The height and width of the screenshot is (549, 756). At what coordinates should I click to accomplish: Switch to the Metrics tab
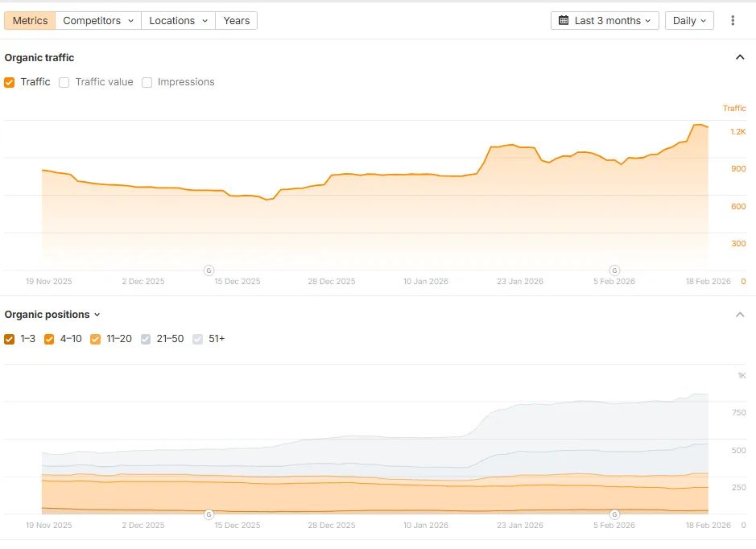(x=30, y=20)
